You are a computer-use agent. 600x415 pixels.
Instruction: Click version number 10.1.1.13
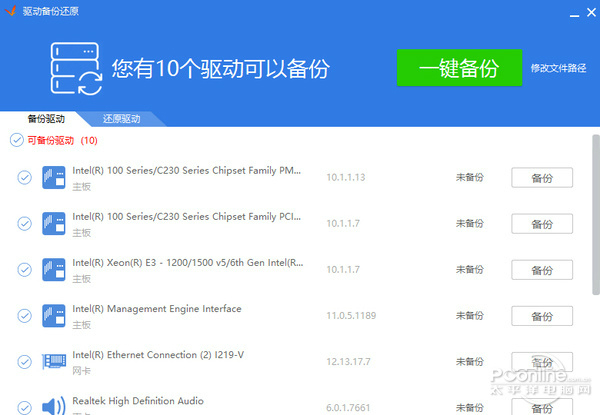(346, 177)
